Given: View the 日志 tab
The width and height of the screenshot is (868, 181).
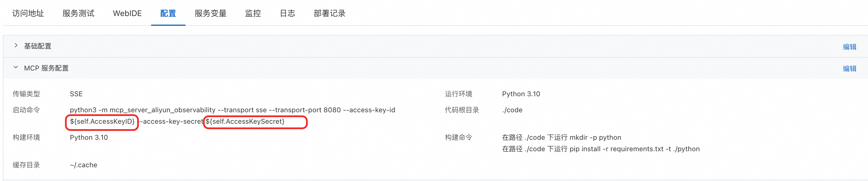Looking at the screenshot, I should [x=287, y=13].
